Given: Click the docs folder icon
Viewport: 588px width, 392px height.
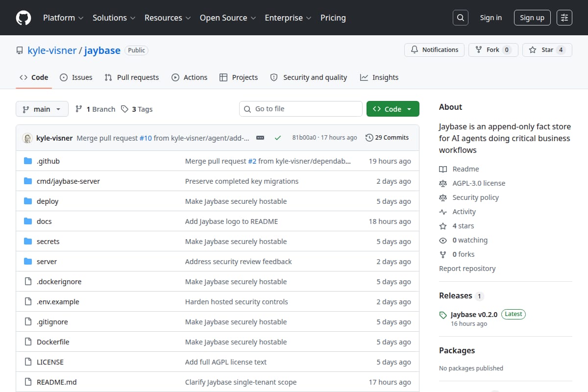Looking at the screenshot, I should pyautogui.click(x=28, y=221).
